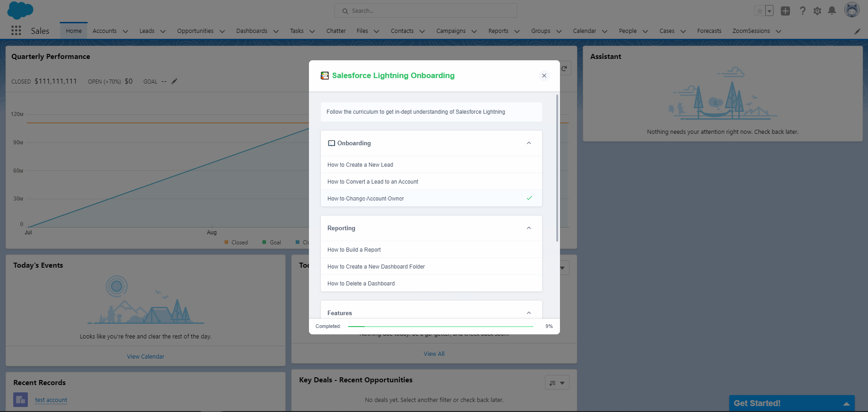This screenshot has height=412, width=868.
Task: Click the Salesforce cloud logo
Action: point(21,10)
